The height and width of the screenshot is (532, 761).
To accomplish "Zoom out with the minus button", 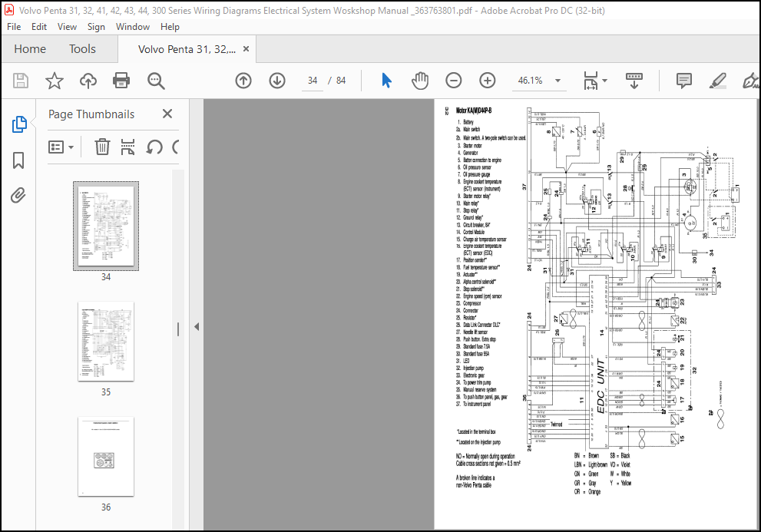I will tap(453, 81).
